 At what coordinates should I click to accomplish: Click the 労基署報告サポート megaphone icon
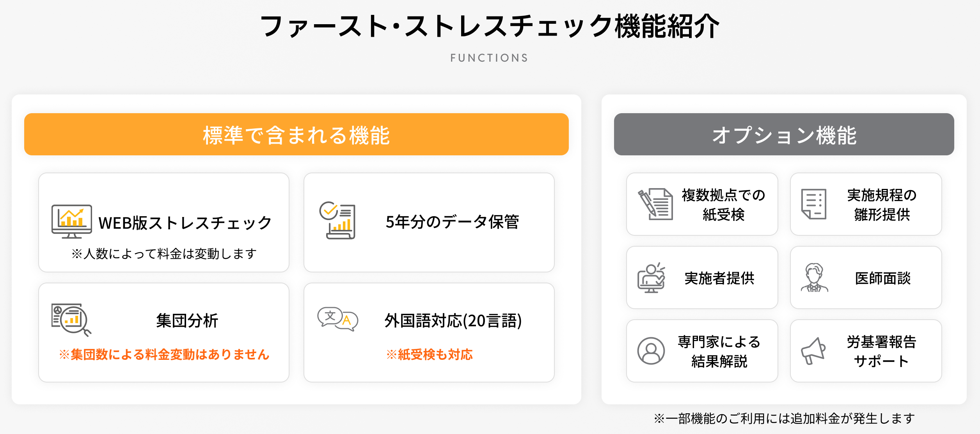click(813, 351)
